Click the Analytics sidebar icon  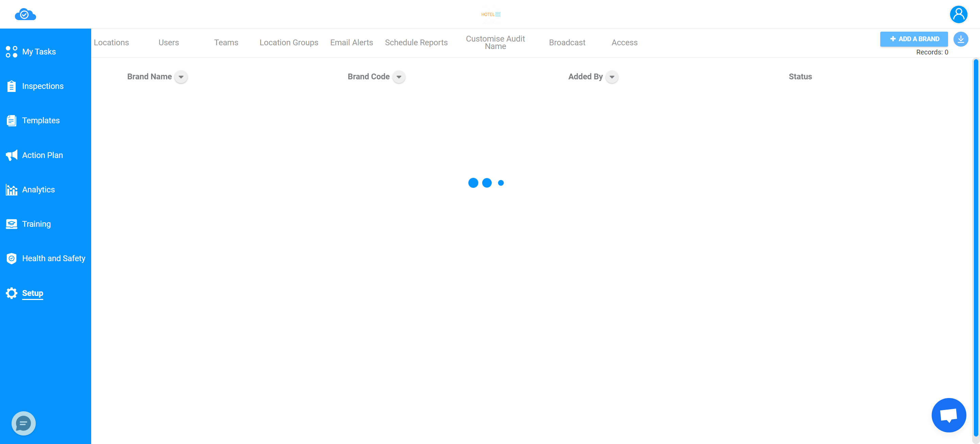pos(13,189)
